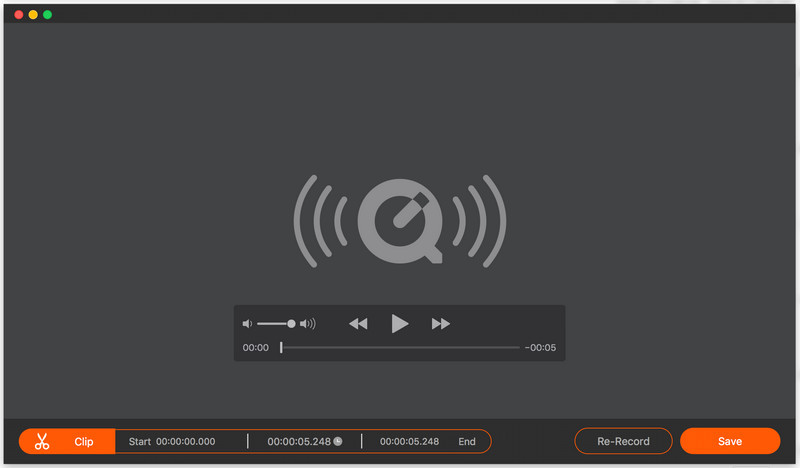Click the low-volume speaker icon
The width and height of the screenshot is (800, 468).
[x=247, y=324]
